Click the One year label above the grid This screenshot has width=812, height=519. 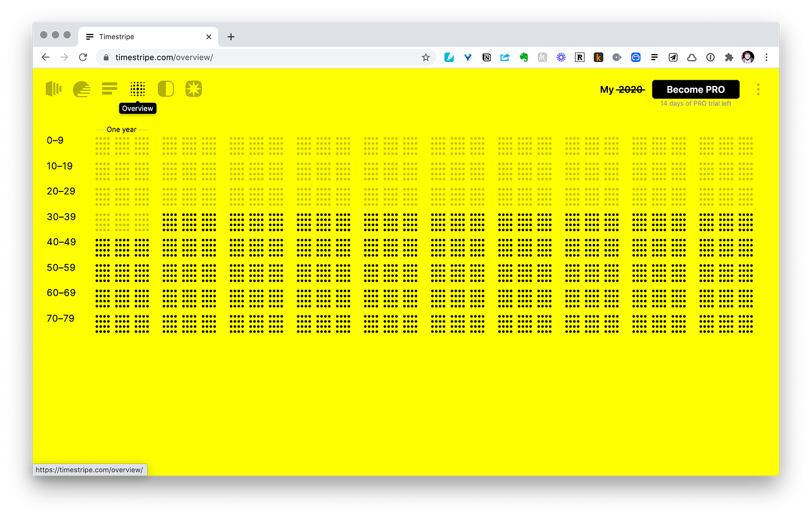pyautogui.click(x=122, y=129)
